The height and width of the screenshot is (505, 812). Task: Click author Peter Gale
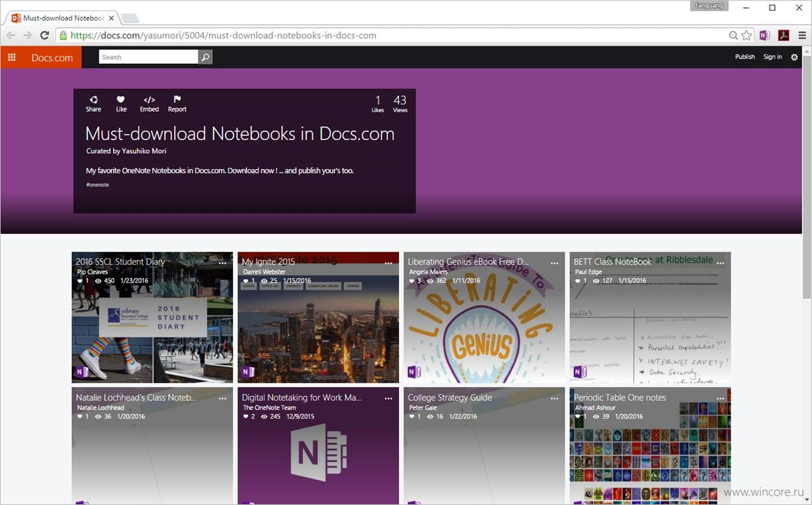(423, 407)
